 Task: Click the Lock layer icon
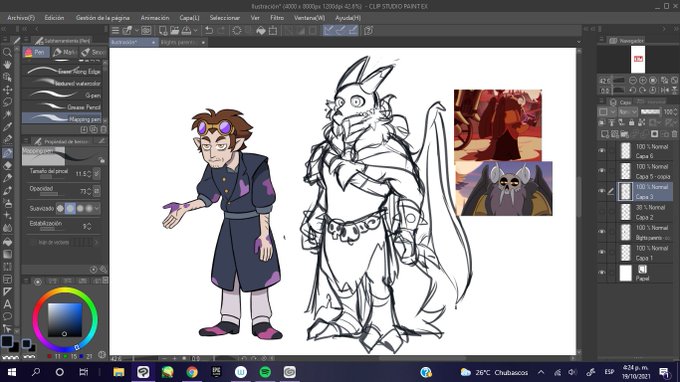click(631, 123)
